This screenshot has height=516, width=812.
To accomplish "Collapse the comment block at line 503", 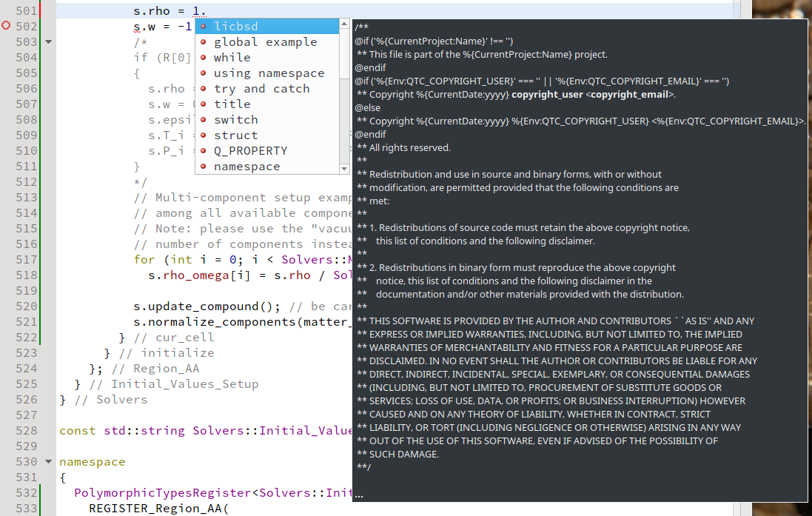I will (x=49, y=42).
